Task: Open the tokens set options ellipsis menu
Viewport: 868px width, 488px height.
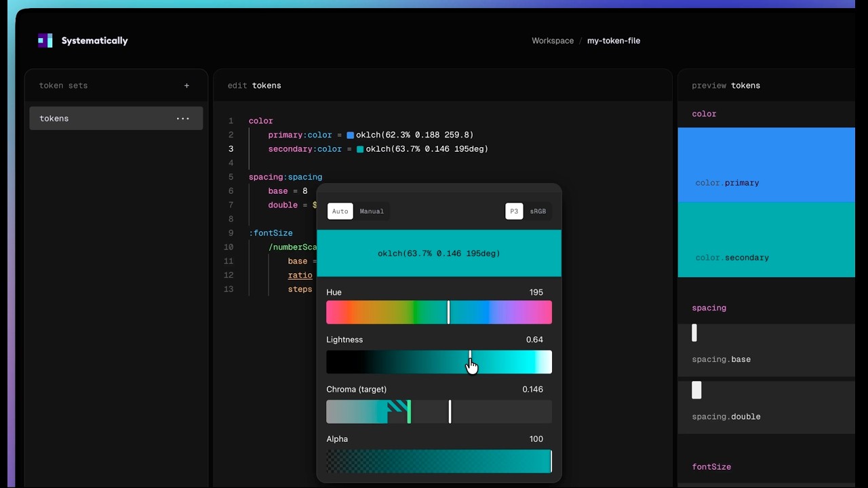Action: [x=183, y=119]
